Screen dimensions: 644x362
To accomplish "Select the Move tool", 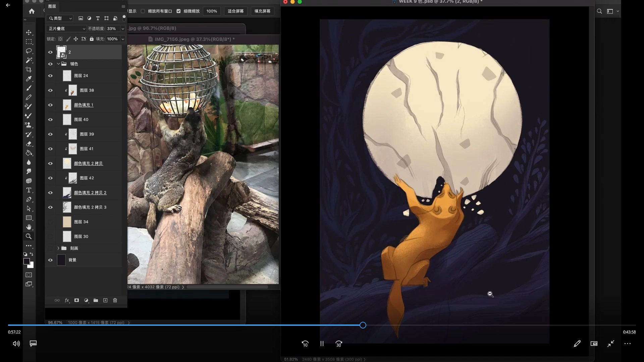I will [29, 33].
